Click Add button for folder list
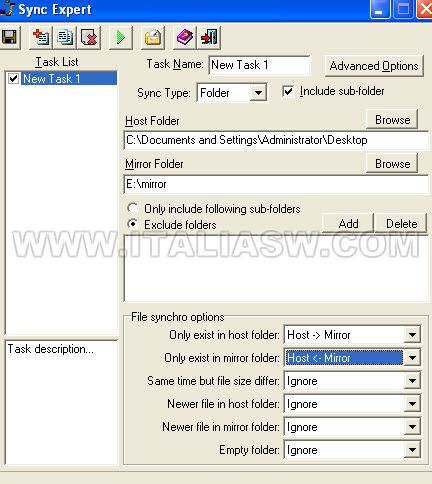Viewport: 432px width, 484px height. click(348, 223)
